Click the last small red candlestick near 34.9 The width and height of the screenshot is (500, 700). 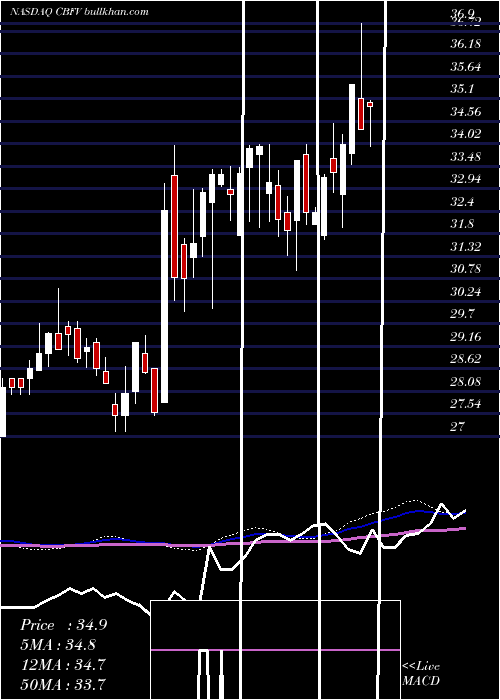(x=370, y=104)
